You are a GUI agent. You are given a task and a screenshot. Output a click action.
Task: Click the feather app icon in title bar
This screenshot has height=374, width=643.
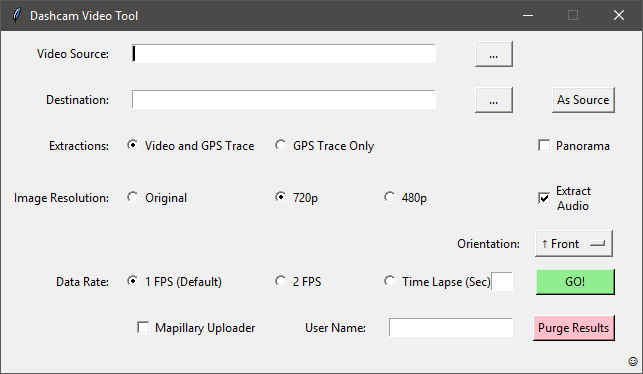pos(16,16)
